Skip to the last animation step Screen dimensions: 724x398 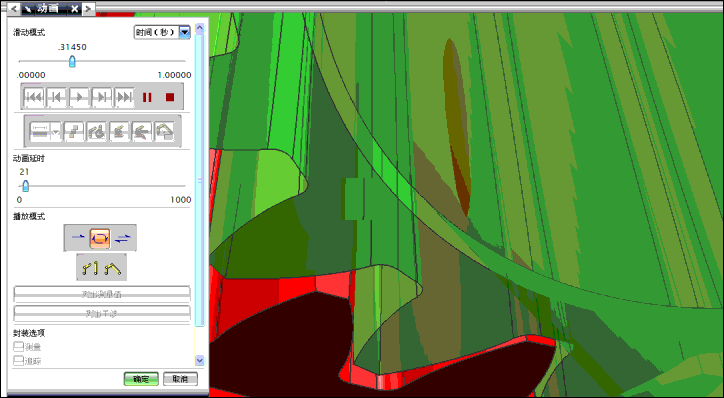tap(124, 97)
